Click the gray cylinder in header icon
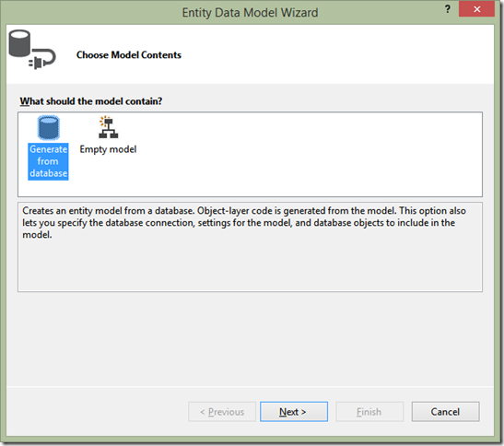The height and width of the screenshot is (446, 504). [x=19, y=43]
